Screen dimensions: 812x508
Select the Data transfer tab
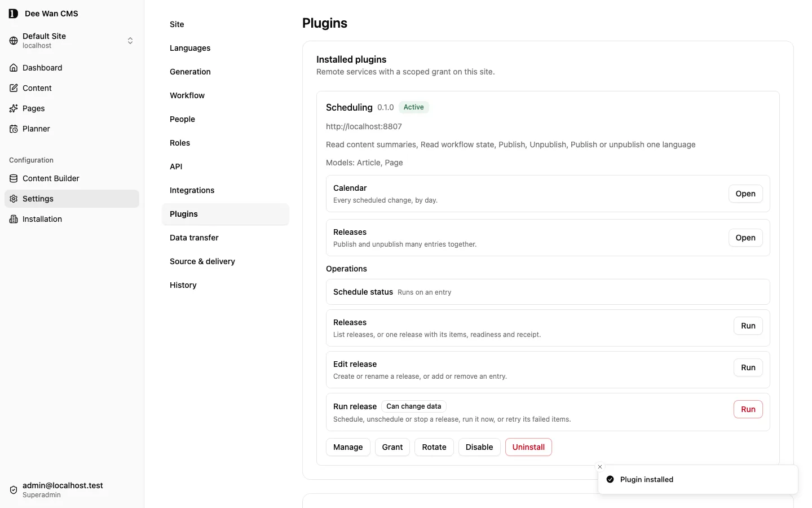click(226, 238)
